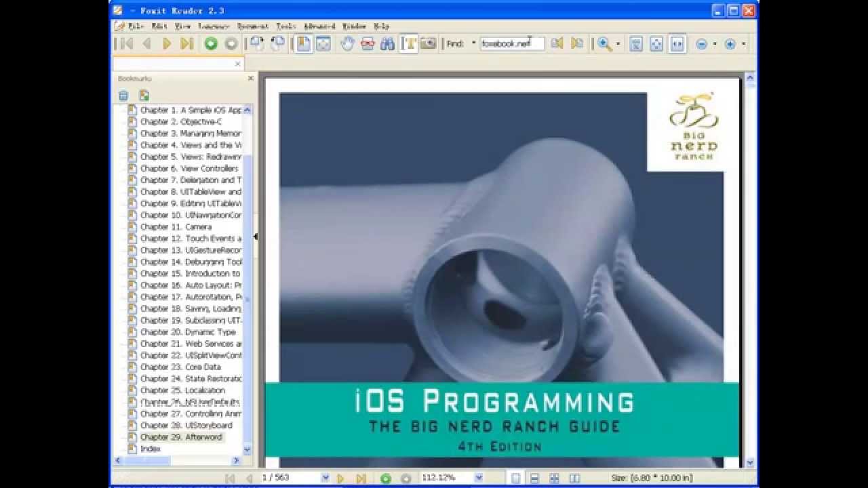Screen dimensions: 868x488
Task: Open bookmark Chapter 1. A Simple iOS App
Action: [191, 110]
